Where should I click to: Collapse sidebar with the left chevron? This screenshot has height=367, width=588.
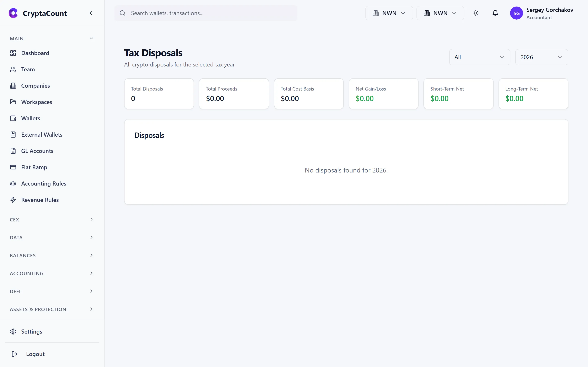(x=91, y=13)
